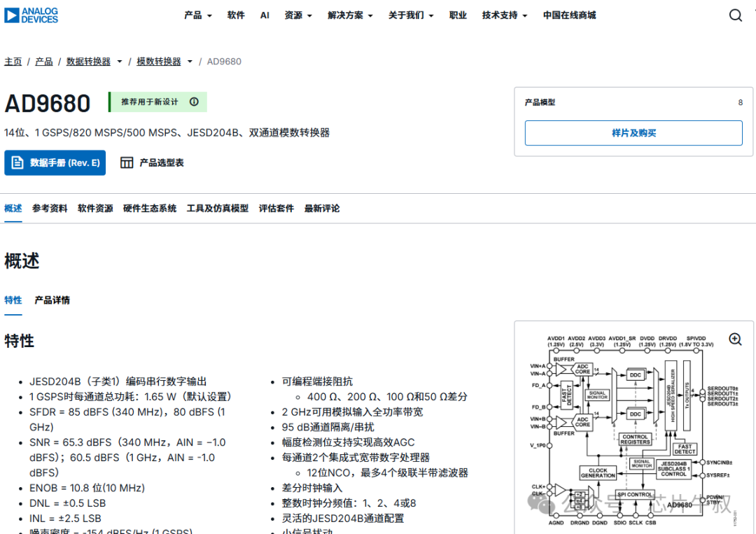Go to 职业 page
The image size is (756, 534).
tap(458, 15)
